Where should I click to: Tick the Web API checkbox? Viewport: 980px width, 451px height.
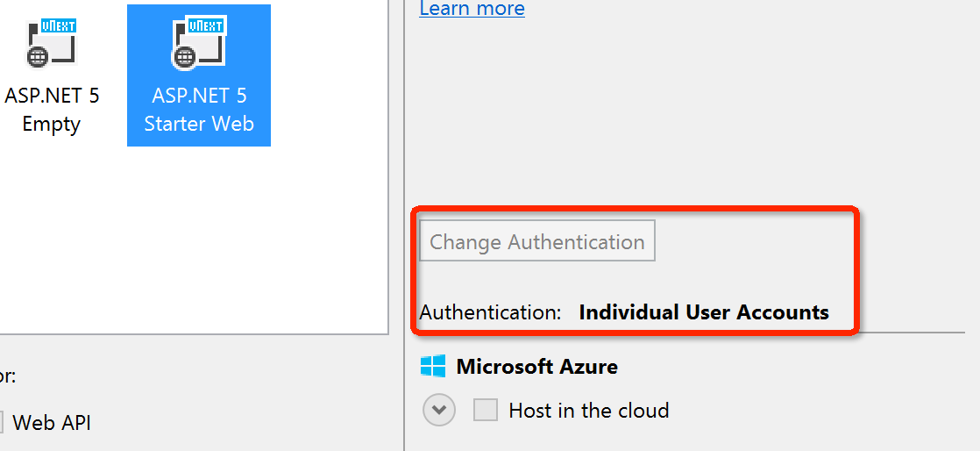click(x=2, y=422)
